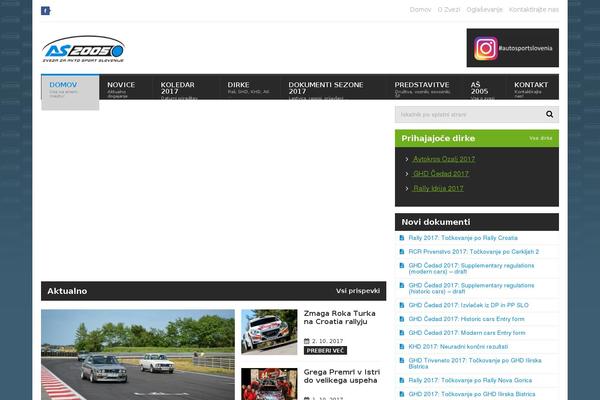Open GHD Čedad Izvleček iz DP document

click(468, 305)
